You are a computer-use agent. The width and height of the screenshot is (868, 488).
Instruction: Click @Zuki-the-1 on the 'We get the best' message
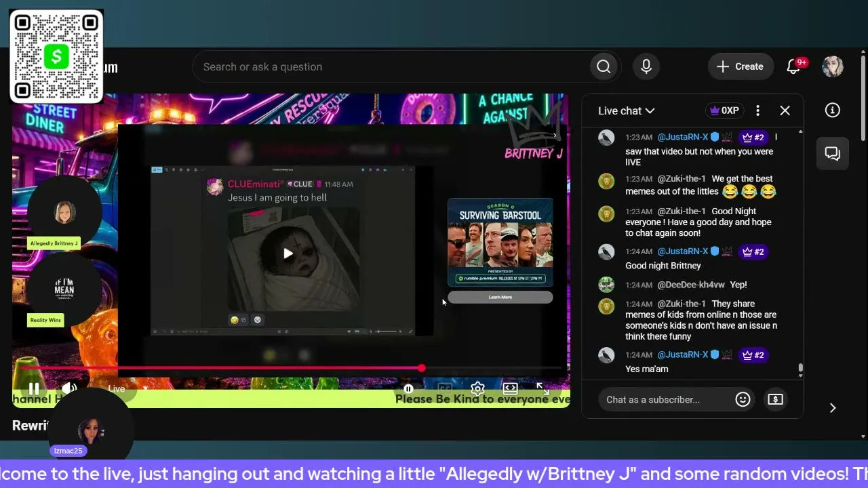682,179
